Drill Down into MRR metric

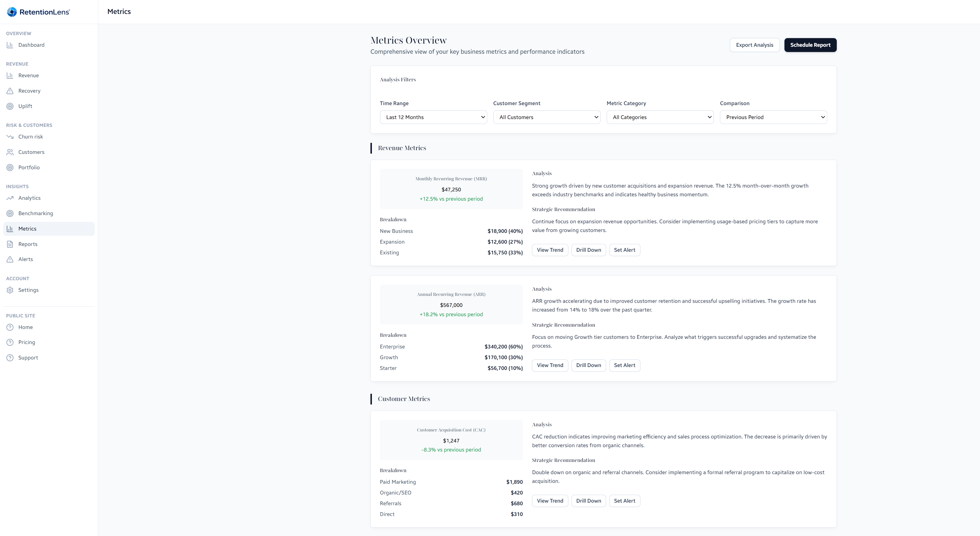589,250
